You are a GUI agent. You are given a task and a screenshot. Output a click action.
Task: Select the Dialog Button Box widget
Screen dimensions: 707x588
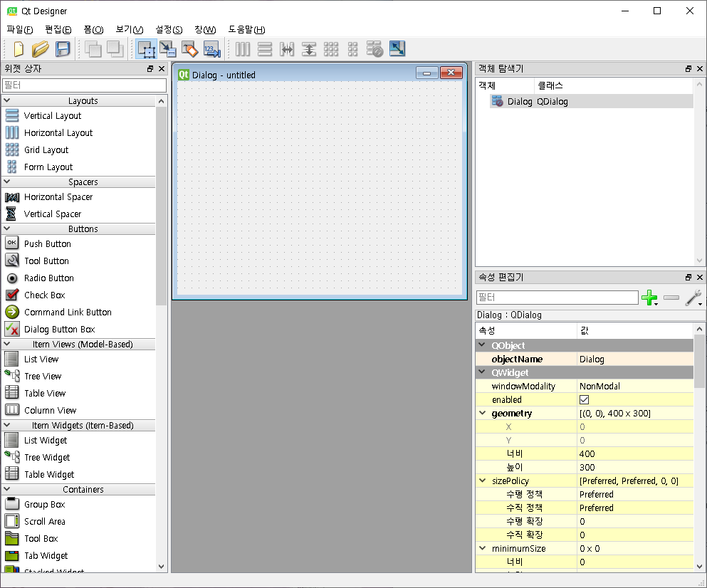click(60, 329)
